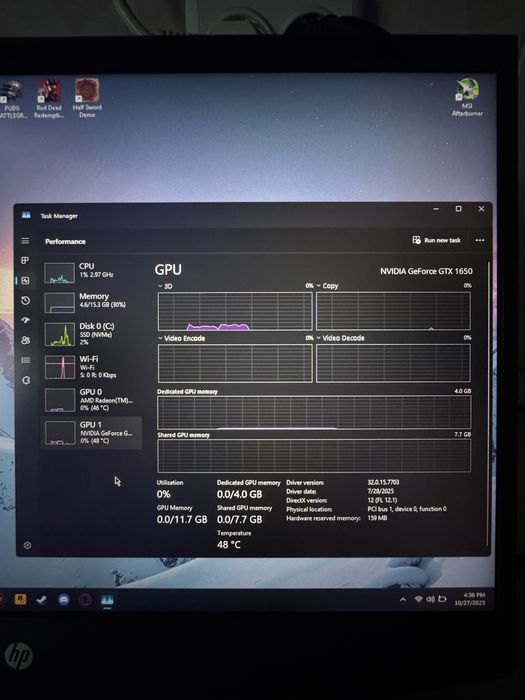Click the Wi-Fi mini graph thumbnail
The image size is (525, 700).
(59, 367)
